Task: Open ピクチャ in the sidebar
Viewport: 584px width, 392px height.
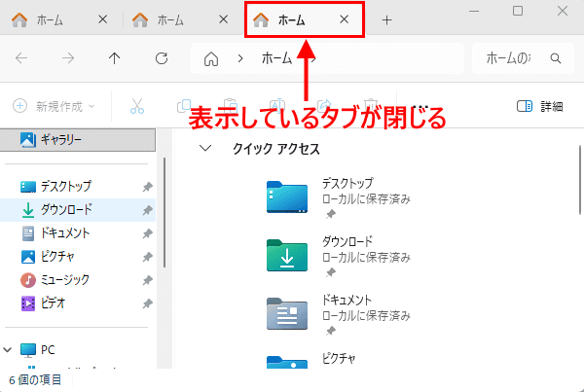Action: click(78, 257)
